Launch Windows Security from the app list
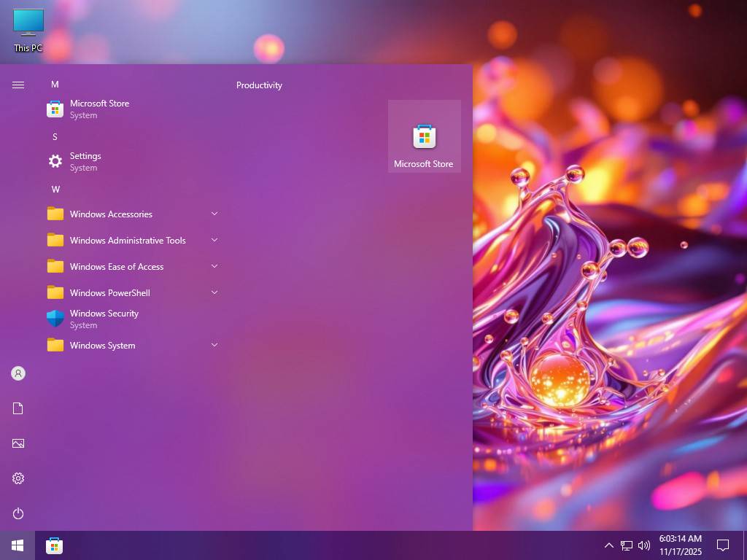The image size is (747, 560). (133, 319)
